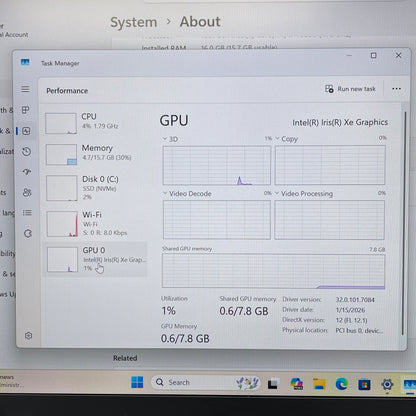
Task: Open Microsoft Store from the taskbar
Action: pos(364,385)
